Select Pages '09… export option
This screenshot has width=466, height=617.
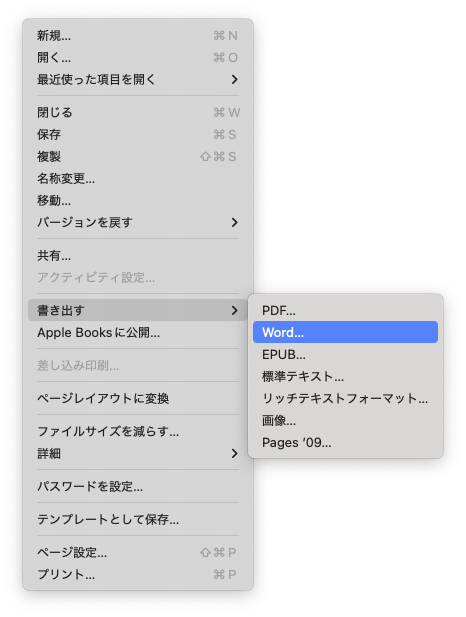[x=345, y=442]
